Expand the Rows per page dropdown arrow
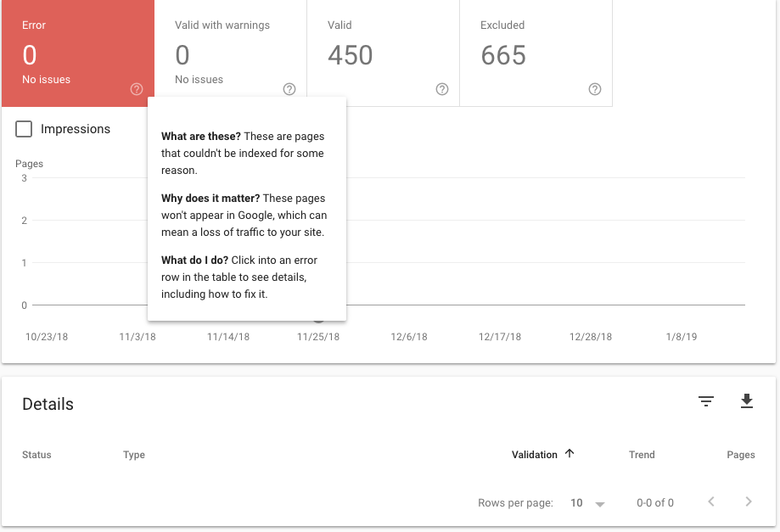This screenshot has width=780, height=532. click(x=600, y=504)
